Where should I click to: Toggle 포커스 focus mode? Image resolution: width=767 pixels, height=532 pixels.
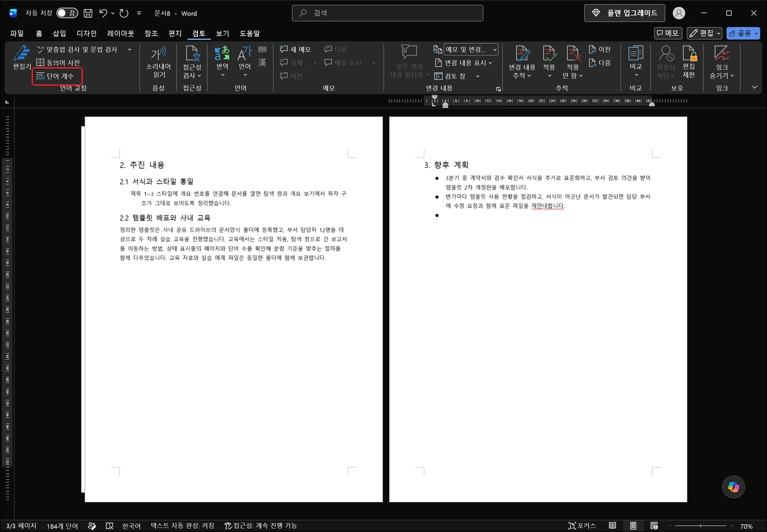tap(582, 526)
